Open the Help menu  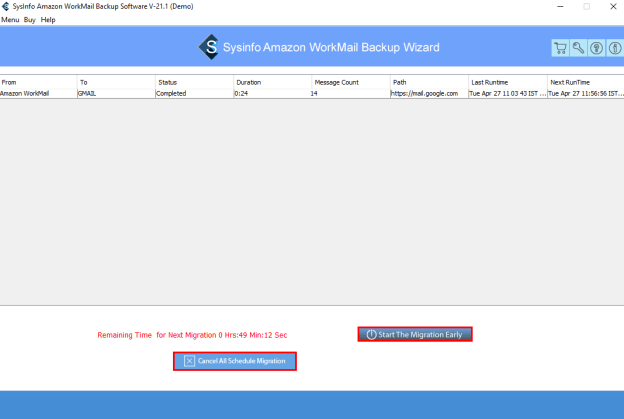[48, 20]
